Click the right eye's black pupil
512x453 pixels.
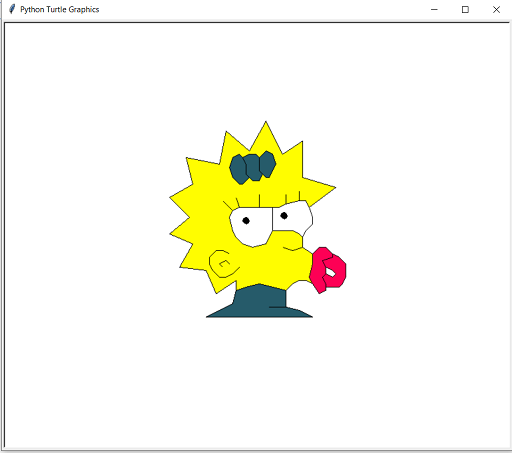[284, 216]
